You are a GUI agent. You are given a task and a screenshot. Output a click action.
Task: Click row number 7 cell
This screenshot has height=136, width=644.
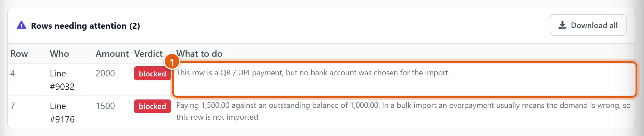point(13,106)
